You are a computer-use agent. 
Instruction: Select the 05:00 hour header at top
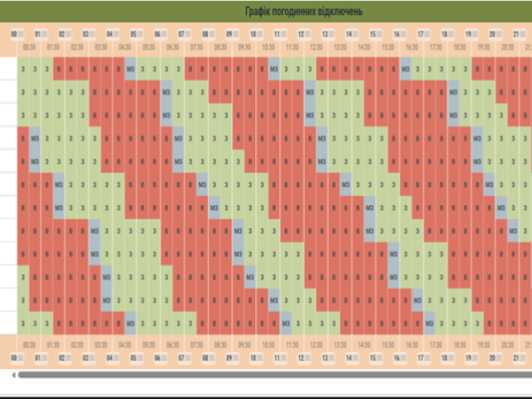click(x=137, y=34)
